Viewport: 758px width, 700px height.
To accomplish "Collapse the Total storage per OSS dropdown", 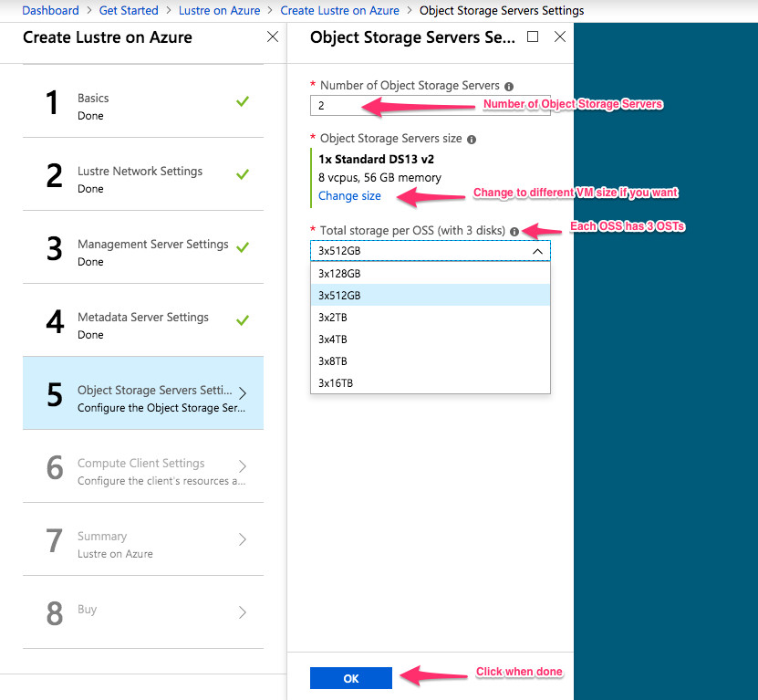I will point(537,251).
